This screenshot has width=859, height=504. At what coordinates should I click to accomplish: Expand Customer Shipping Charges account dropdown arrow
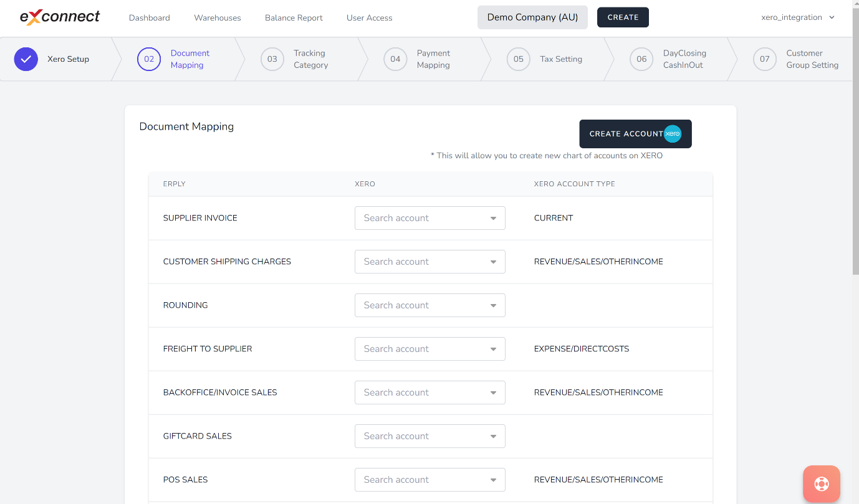[493, 262]
